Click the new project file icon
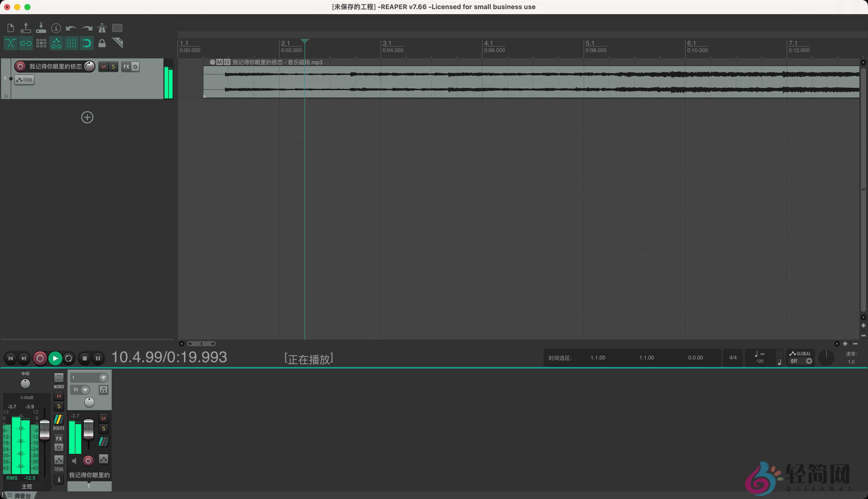The height and width of the screenshot is (499, 868). pos(10,28)
